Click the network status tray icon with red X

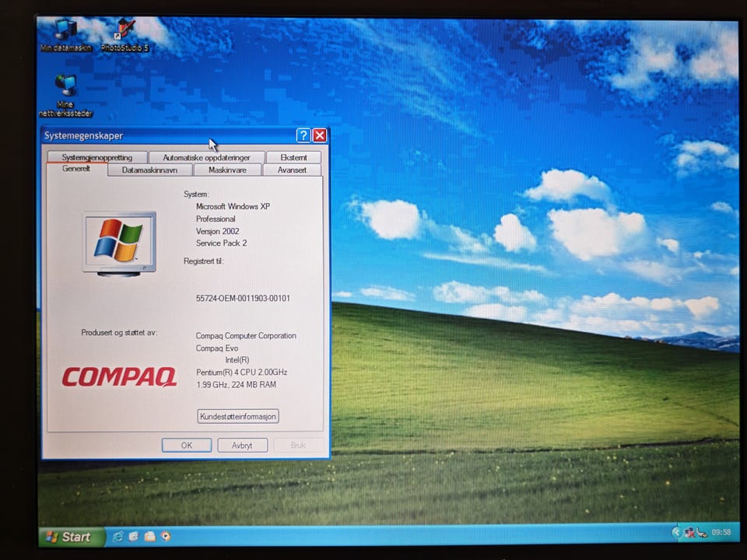[x=689, y=532]
